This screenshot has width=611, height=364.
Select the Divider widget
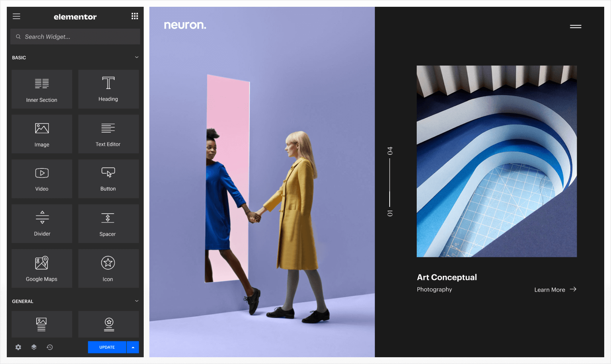click(42, 224)
